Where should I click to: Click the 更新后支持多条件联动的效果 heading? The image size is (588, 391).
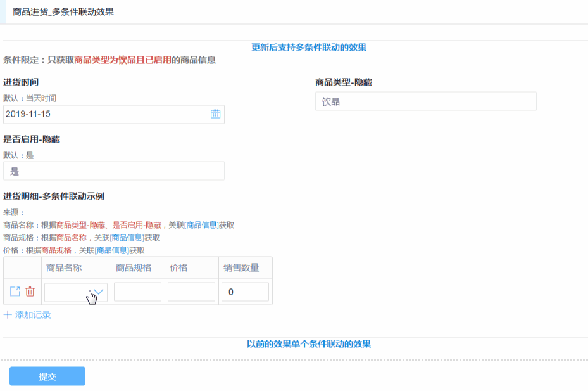(309, 47)
